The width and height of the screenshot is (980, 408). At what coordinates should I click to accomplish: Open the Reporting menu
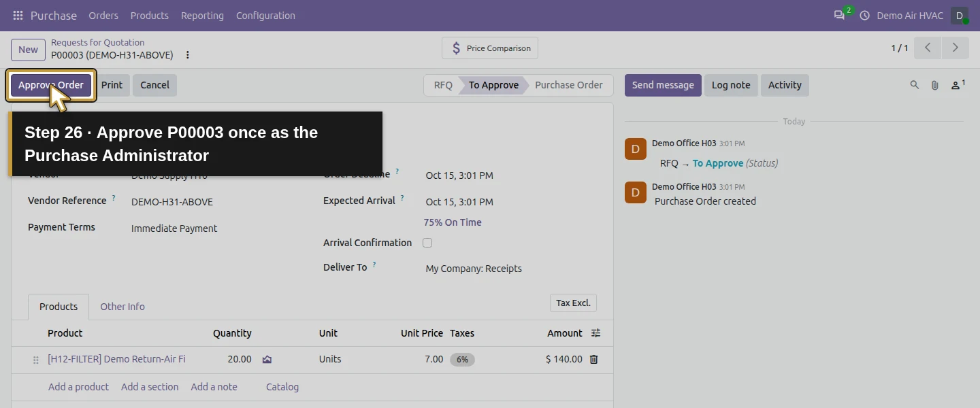click(202, 15)
